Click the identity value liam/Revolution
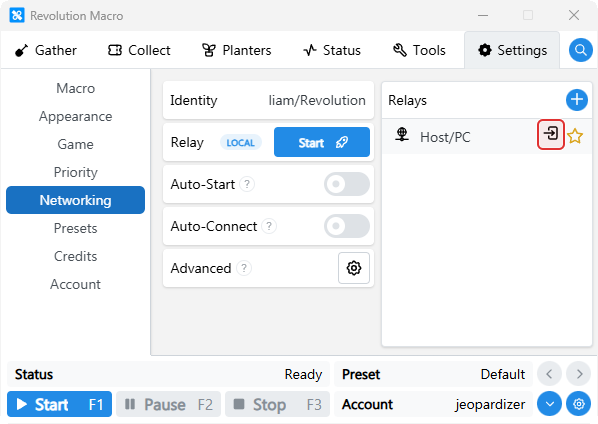598x424 pixels. pos(317,100)
